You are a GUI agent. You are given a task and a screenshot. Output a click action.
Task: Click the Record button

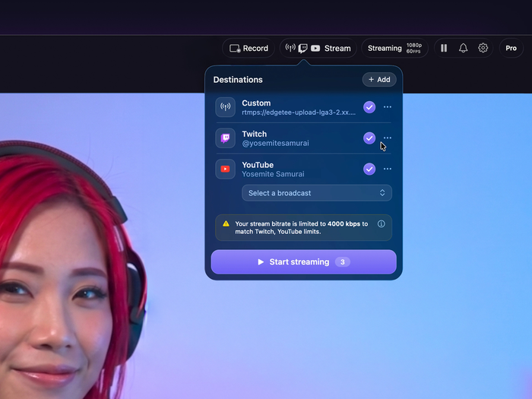point(249,48)
